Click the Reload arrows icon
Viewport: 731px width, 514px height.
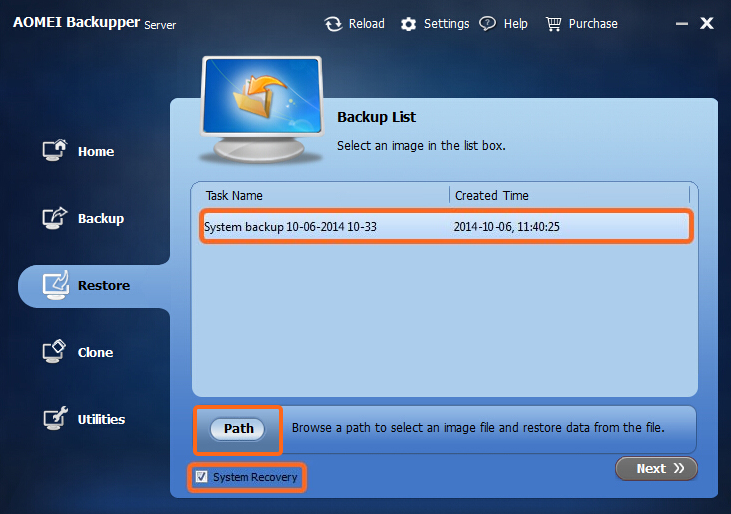(333, 24)
